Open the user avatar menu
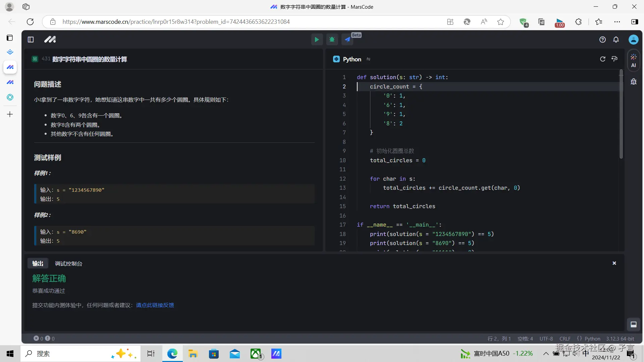The width and height of the screenshot is (644, 362). click(633, 40)
